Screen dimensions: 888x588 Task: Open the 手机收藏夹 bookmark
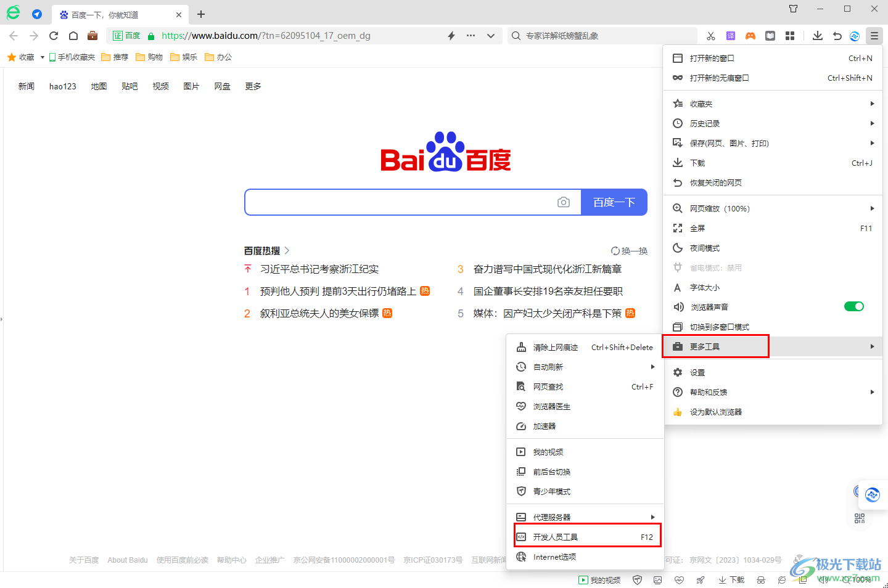pos(72,57)
